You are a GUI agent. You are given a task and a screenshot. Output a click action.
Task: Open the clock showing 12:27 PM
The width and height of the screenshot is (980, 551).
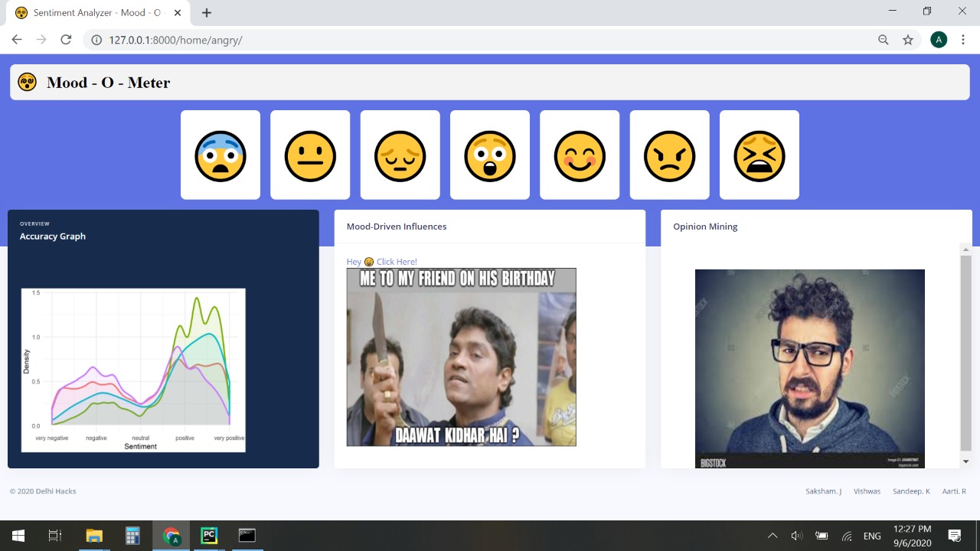click(913, 536)
